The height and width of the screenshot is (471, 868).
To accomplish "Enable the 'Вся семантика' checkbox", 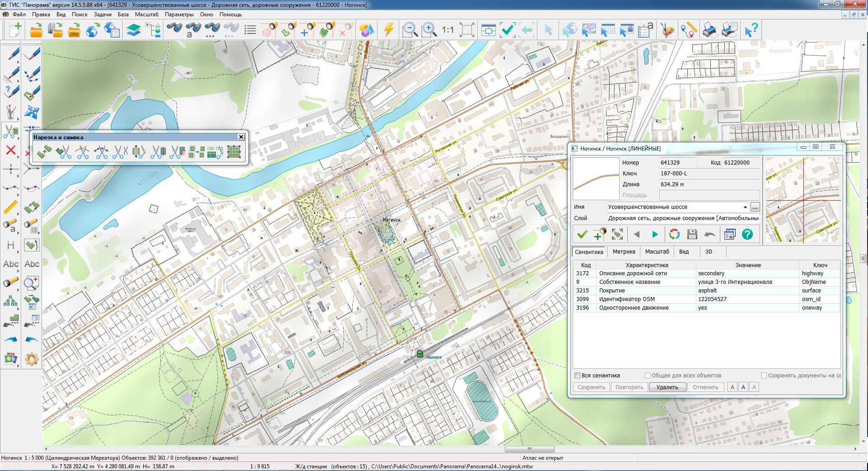I will (577, 376).
